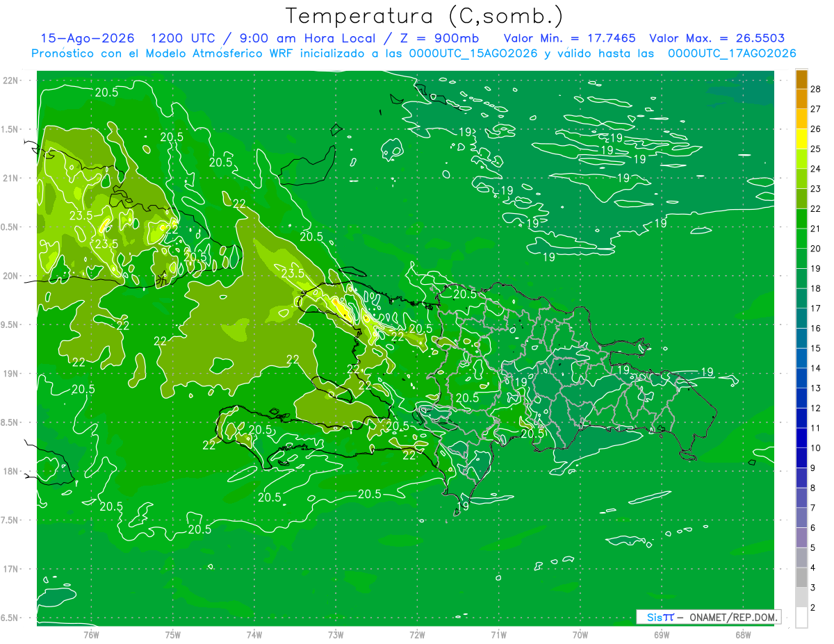
Task: Click the 21N latitude axis label
Action: point(10,178)
